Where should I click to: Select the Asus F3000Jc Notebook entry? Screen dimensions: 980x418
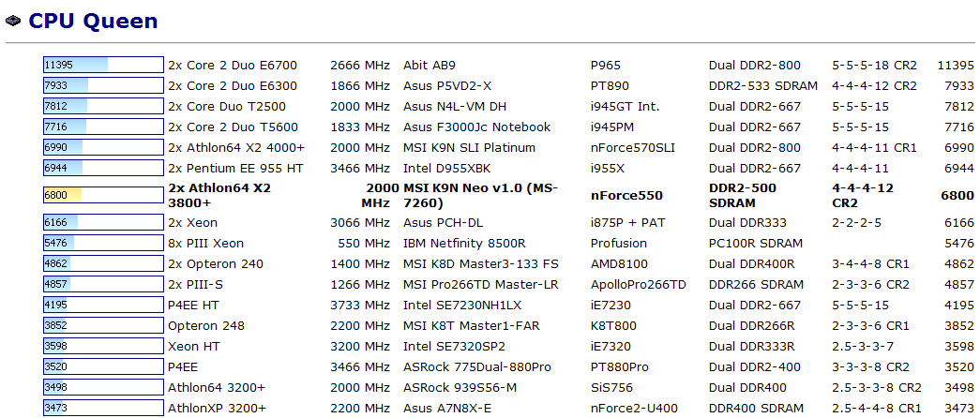click(477, 127)
